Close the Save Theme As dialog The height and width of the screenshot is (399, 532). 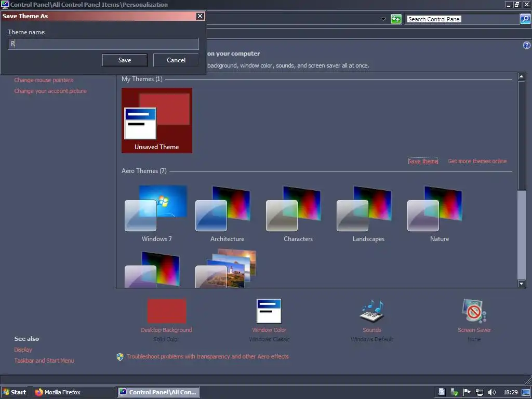(200, 16)
